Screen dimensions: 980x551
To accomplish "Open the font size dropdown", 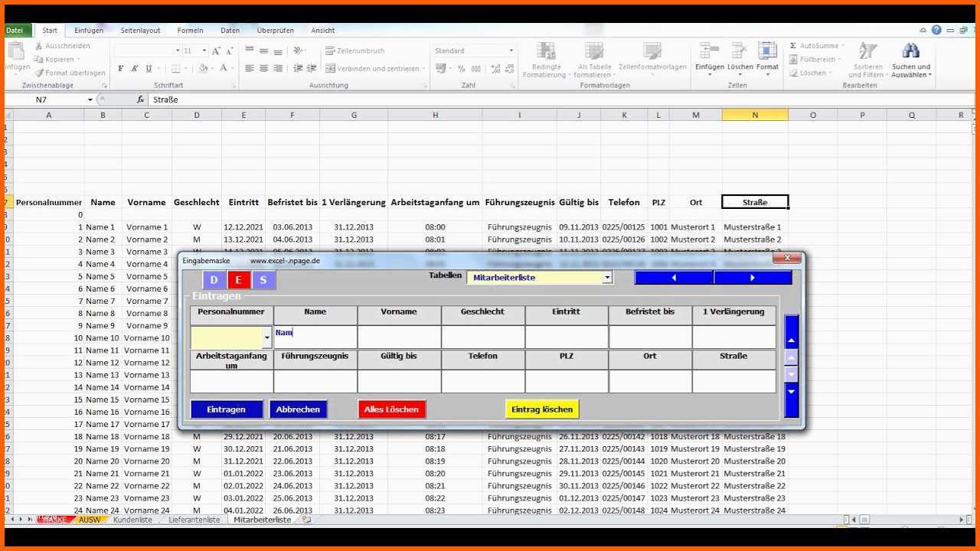I will coord(204,51).
